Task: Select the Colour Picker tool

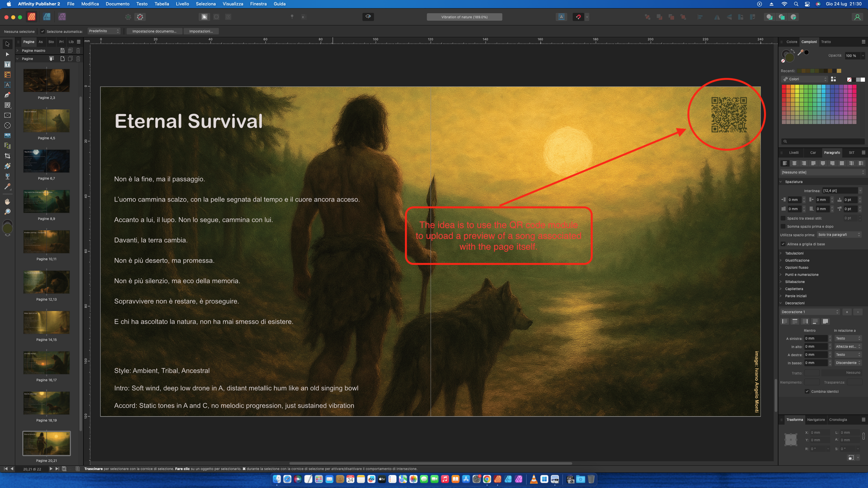Action: pos(7,186)
